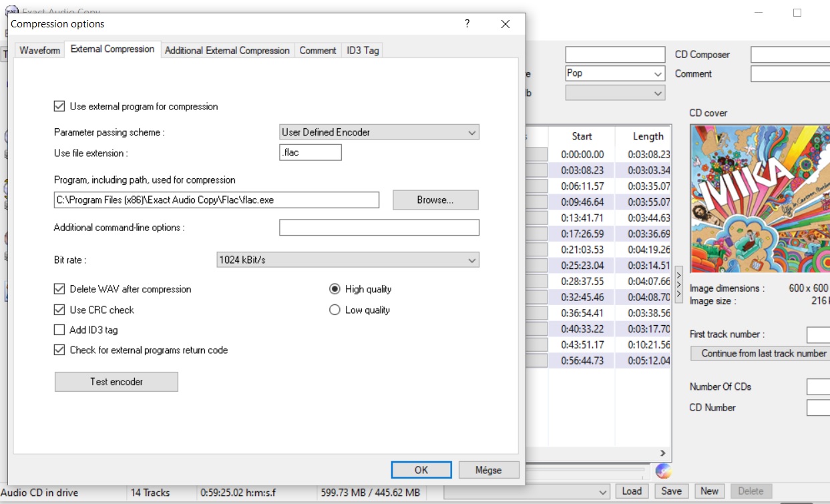Viewport: 830px width, 504px height.
Task: Click start time 0:13:41.71
Action: pyautogui.click(x=582, y=218)
